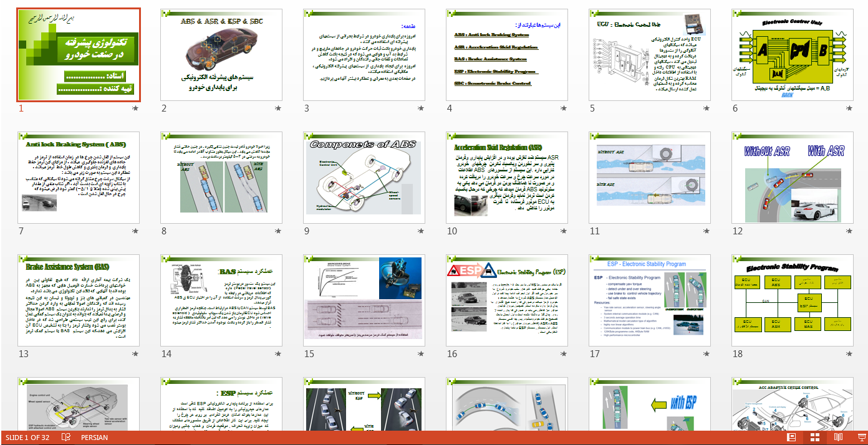The image size is (868, 445).
Task: Select slide 6 Electronic Control Unit diagram
Action: click(x=793, y=55)
